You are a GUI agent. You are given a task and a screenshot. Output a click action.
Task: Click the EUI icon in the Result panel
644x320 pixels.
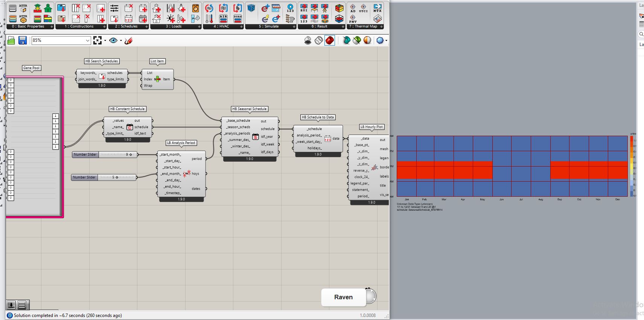[304, 8]
